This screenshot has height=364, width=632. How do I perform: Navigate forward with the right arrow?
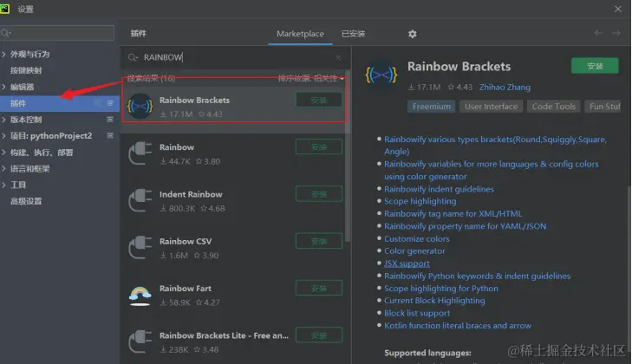616,33
